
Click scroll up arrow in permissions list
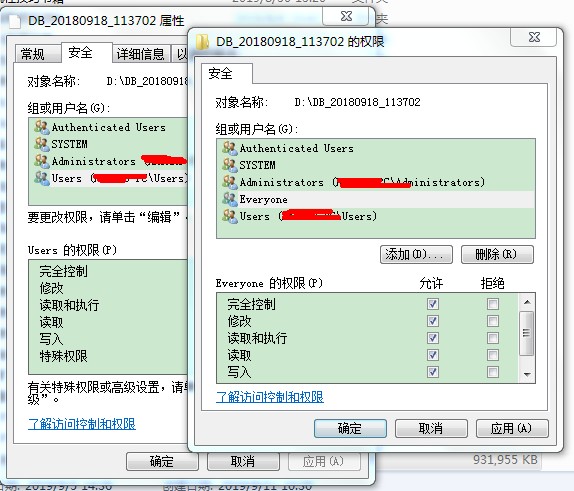point(527,302)
